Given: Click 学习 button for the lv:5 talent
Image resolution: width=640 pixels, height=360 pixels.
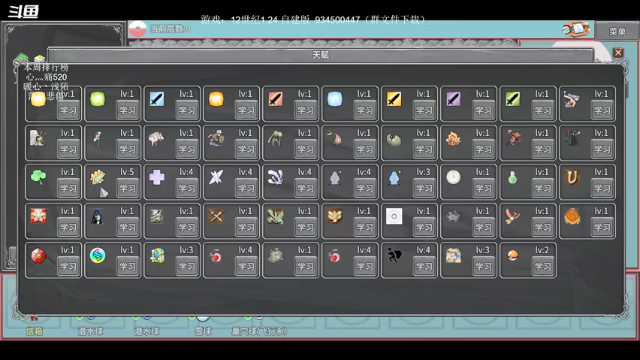Looking at the screenshot, I should point(127,188).
